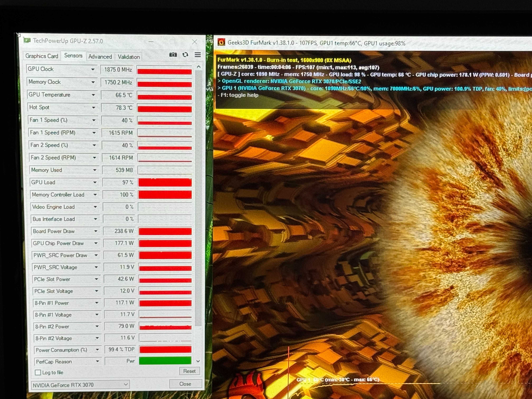Screen dimensions: 532x399
Task: Click the 78.3 °C Hot Spot value
Action: 118,108
